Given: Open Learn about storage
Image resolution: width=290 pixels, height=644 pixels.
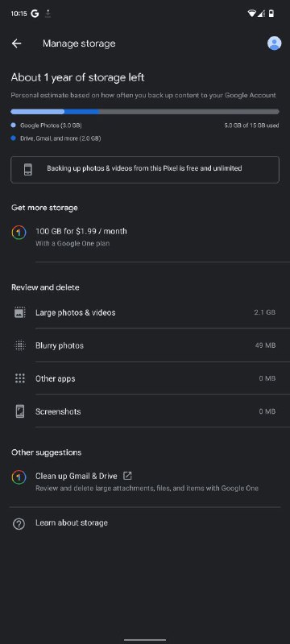Looking at the screenshot, I should pos(145,523).
